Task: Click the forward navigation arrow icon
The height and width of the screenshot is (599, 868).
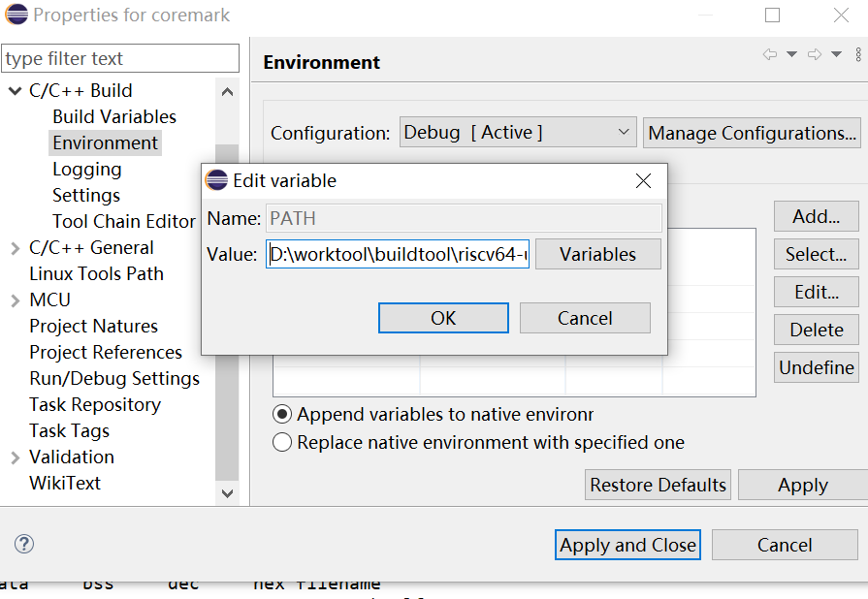Action: pos(815,53)
